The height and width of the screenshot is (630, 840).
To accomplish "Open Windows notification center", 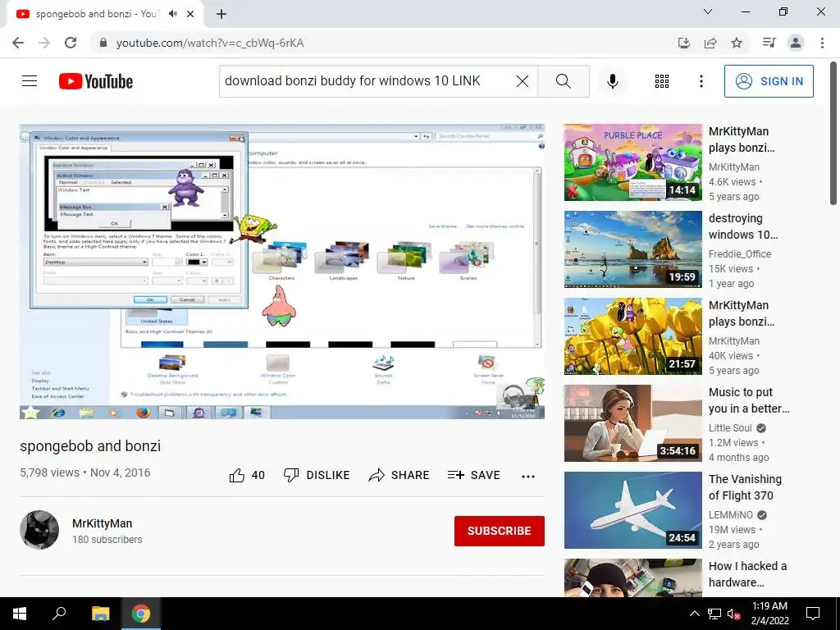I will pyautogui.click(x=813, y=614).
